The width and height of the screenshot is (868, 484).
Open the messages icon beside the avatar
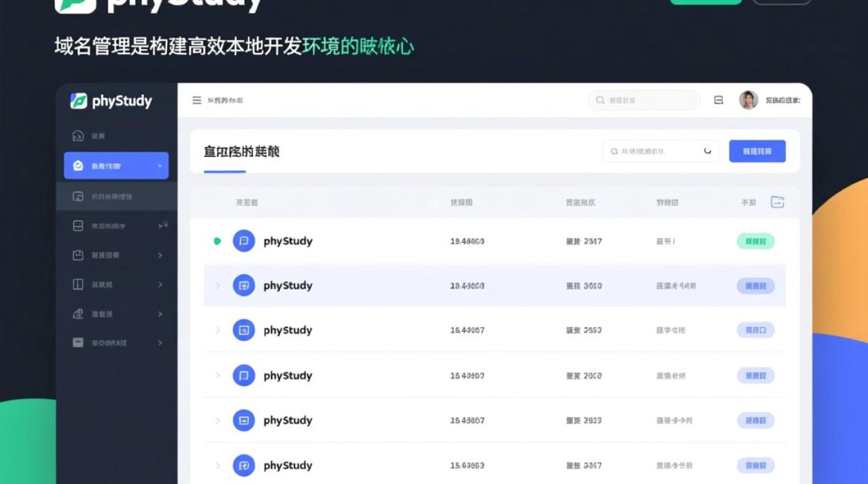pyautogui.click(x=718, y=100)
